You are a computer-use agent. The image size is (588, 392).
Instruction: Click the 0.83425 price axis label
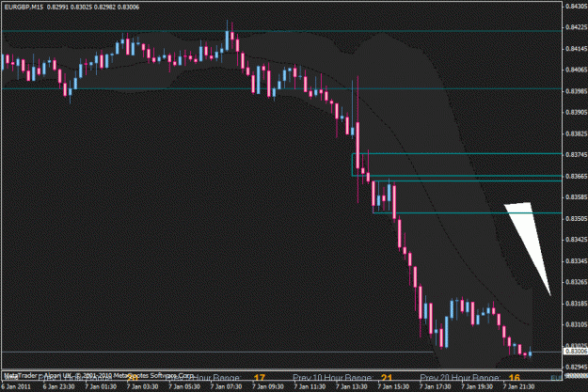[577, 239]
